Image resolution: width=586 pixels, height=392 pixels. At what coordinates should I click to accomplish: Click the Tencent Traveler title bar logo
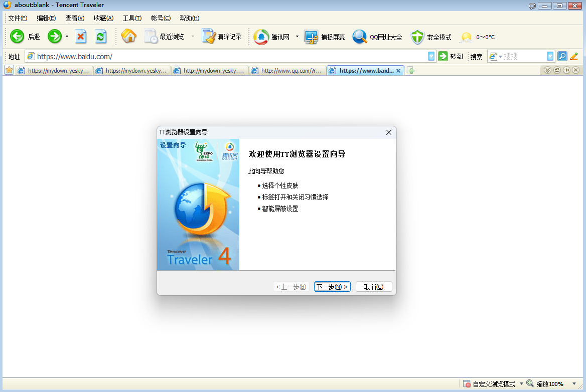[7, 5]
